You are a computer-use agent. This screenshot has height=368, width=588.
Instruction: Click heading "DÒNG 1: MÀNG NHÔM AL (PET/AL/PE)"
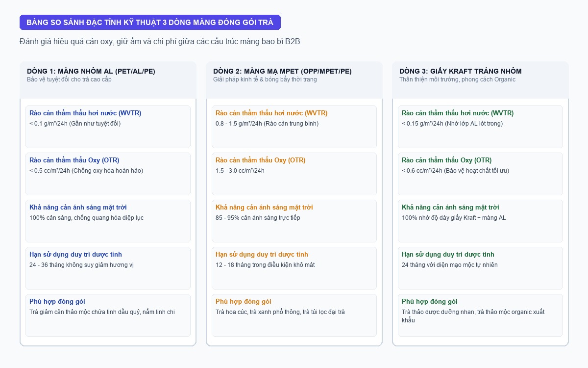pyautogui.click(x=91, y=71)
